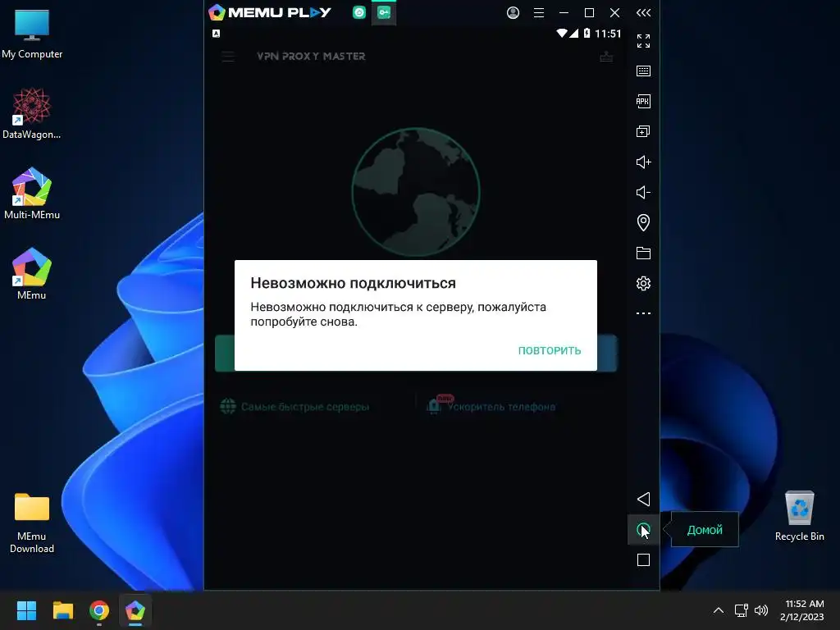Image resolution: width=840 pixels, height=630 pixels.
Task: Open MEmu settings gear icon
Action: (x=643, y=283)
